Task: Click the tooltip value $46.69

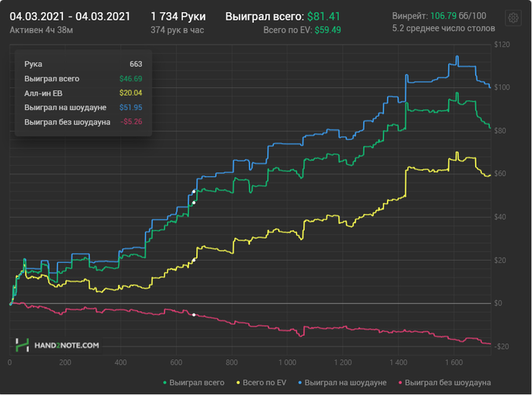Action: [131, 79]
